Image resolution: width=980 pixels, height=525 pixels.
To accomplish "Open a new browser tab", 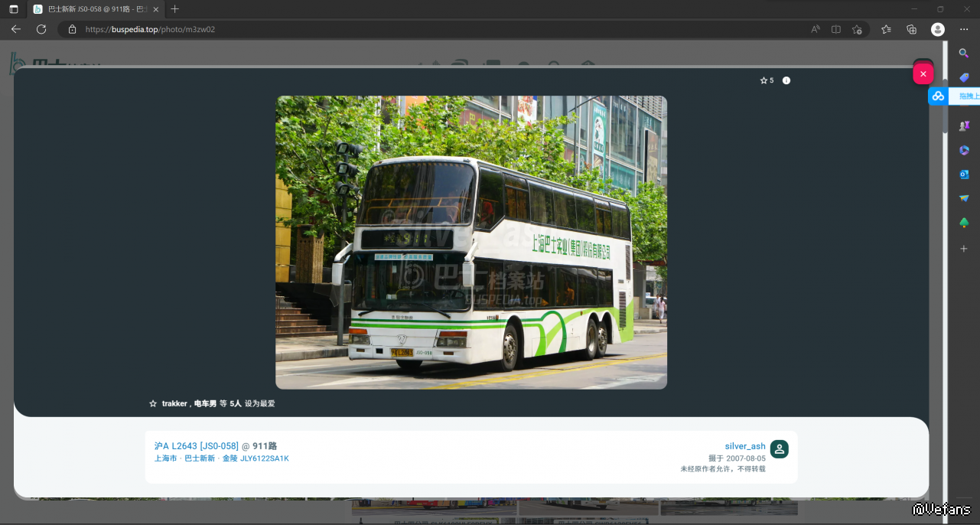I will pos(174,9).
